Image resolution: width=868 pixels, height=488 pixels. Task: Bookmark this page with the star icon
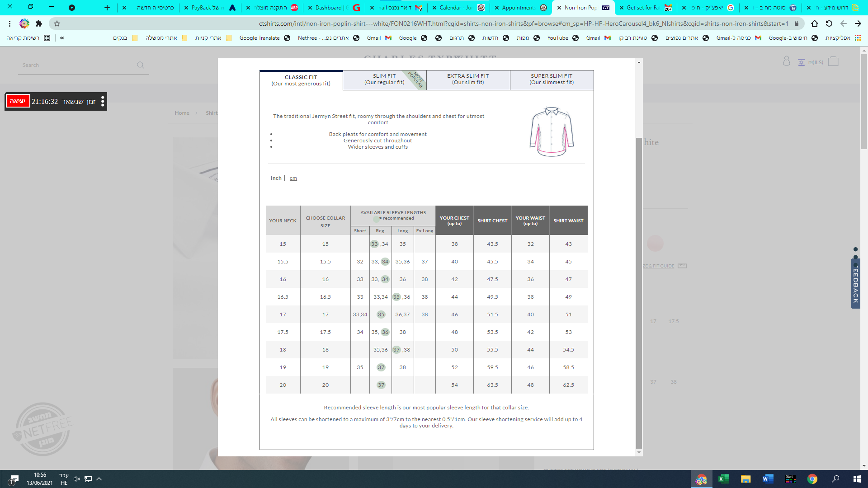click(x=57, y=23)
